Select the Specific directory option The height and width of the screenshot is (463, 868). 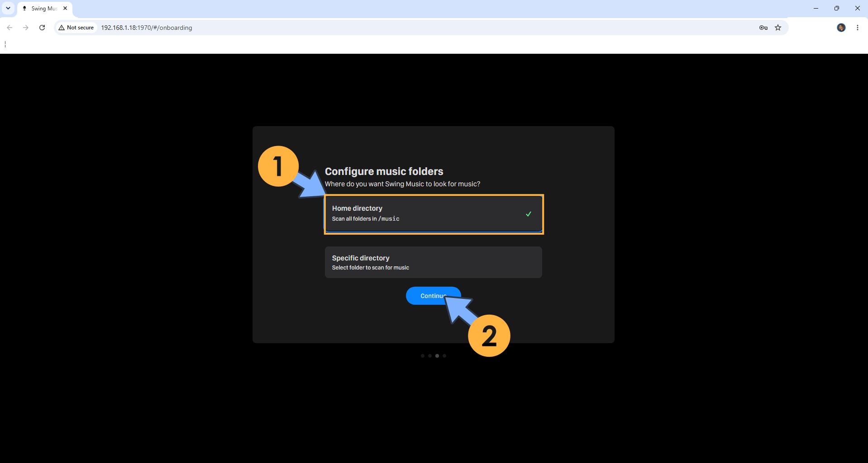434,262
